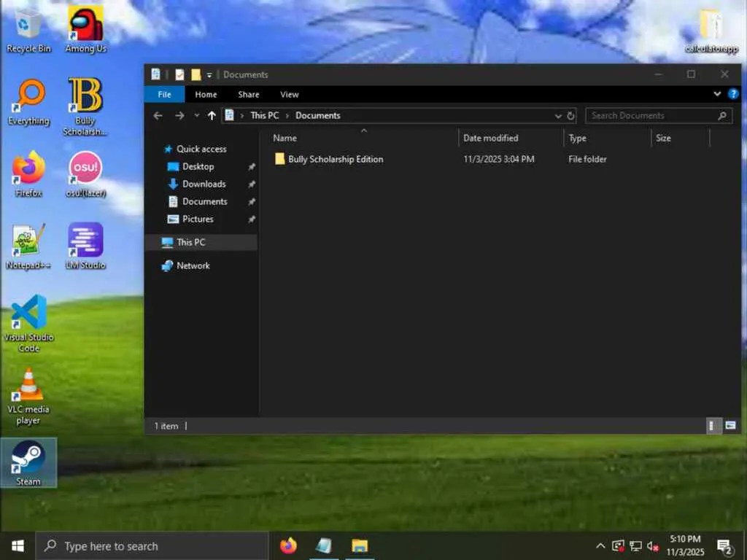Click the Search Documents field
The image size is (747, 560).
pyautogui.click(x=659, y=116)
